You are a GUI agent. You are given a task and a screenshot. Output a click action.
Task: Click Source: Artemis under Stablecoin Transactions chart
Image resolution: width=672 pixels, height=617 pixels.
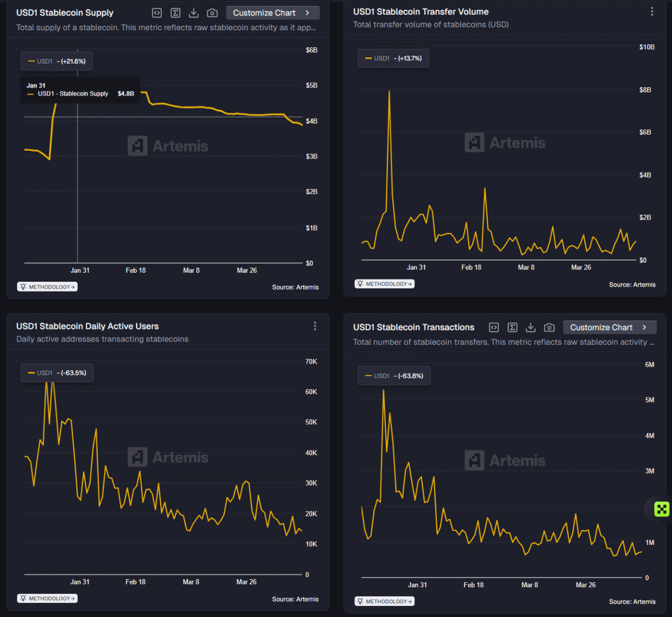click(x=632, y=602)
